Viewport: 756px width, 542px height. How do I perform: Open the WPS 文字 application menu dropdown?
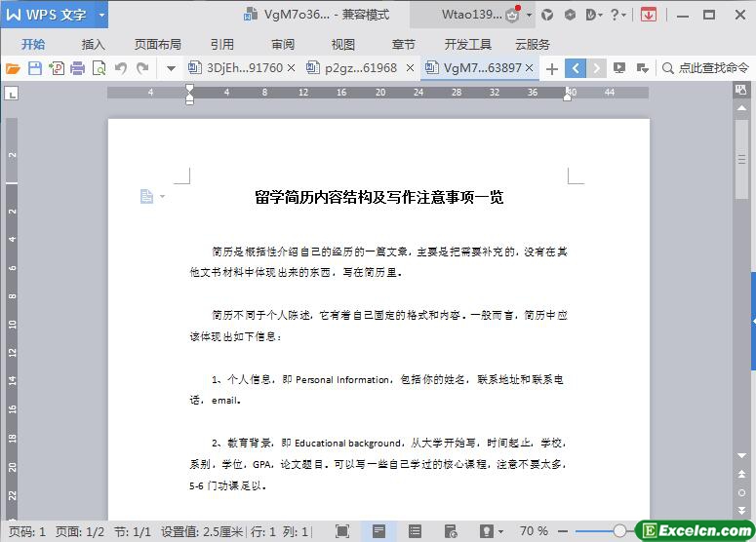tap(101, 15)
